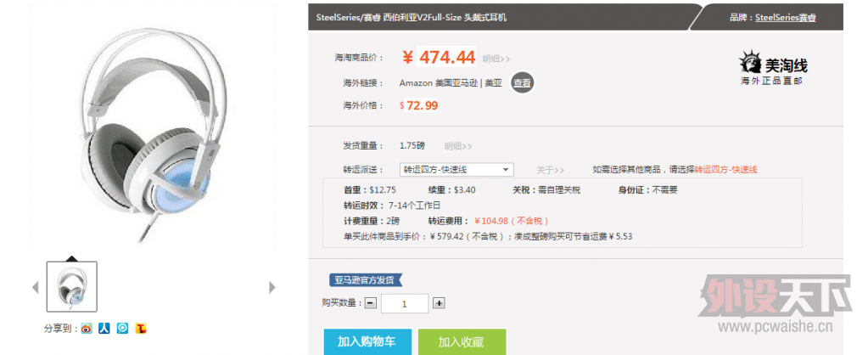This screenshot has height=355, width=868.
Task: Click the 计费重量：2磅 text
Action: 372,221
